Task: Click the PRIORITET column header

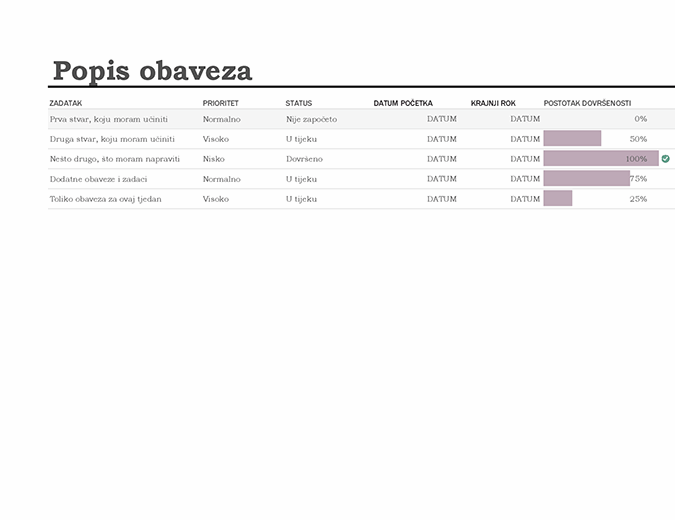Action: [x=220, y=103]
